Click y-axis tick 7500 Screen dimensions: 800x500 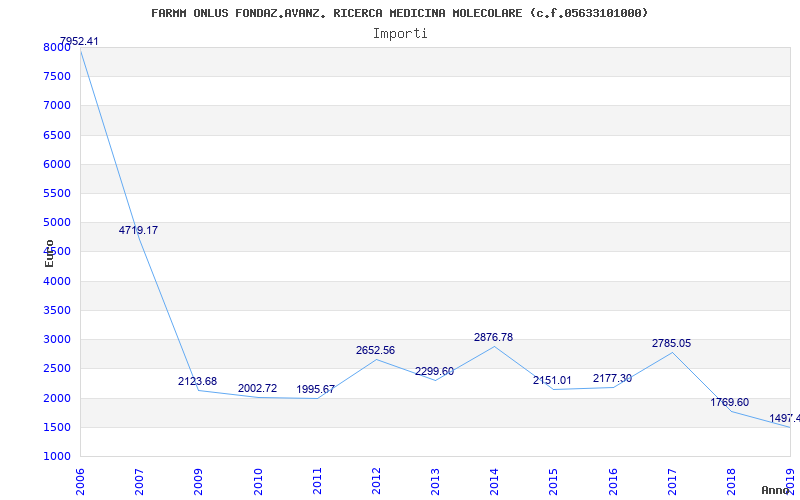point(57,77)
